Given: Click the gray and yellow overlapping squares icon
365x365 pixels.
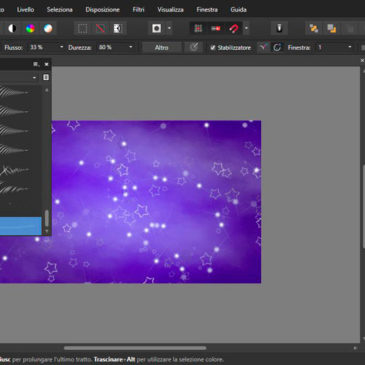Looking at the screenshot, I should pos(332,29).
